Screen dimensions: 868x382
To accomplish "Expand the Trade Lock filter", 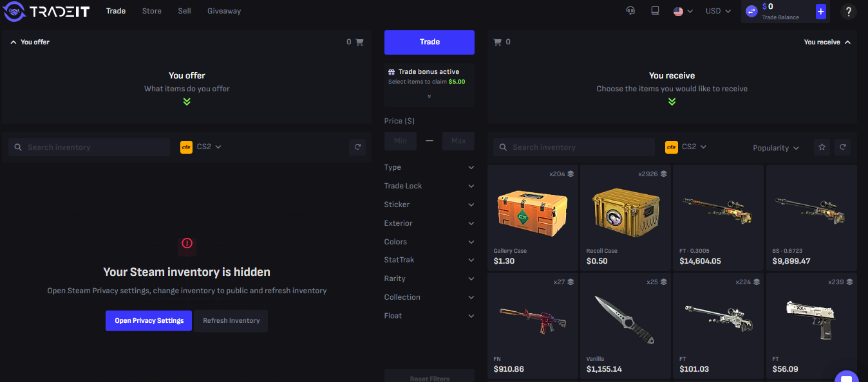I will tap(429, 186).
